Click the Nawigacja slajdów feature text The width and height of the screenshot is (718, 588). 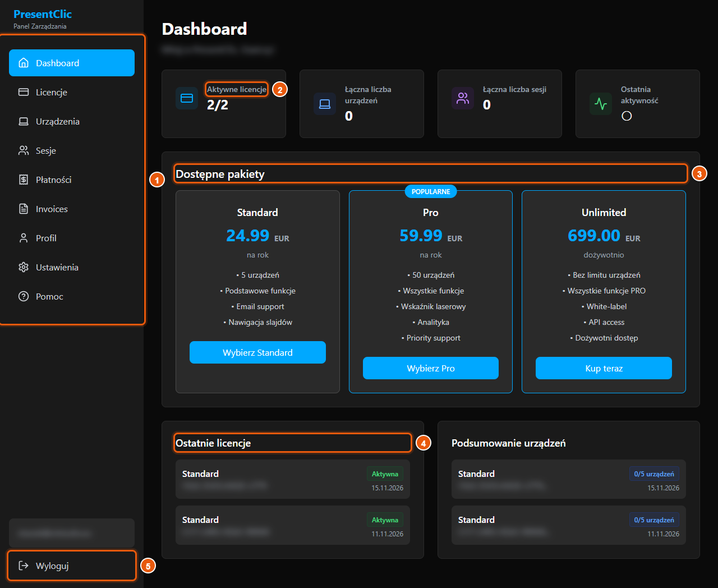(x=258, y=322)
